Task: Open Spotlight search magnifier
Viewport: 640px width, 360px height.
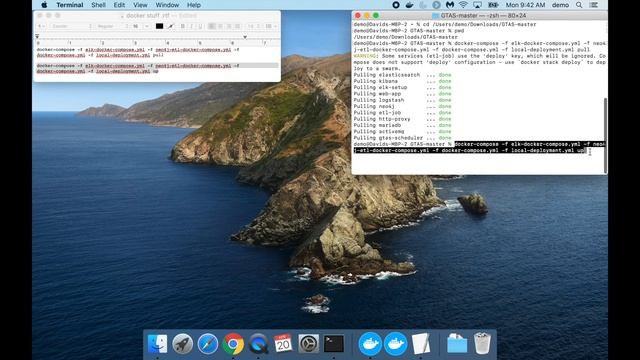Action: (579, 5)
